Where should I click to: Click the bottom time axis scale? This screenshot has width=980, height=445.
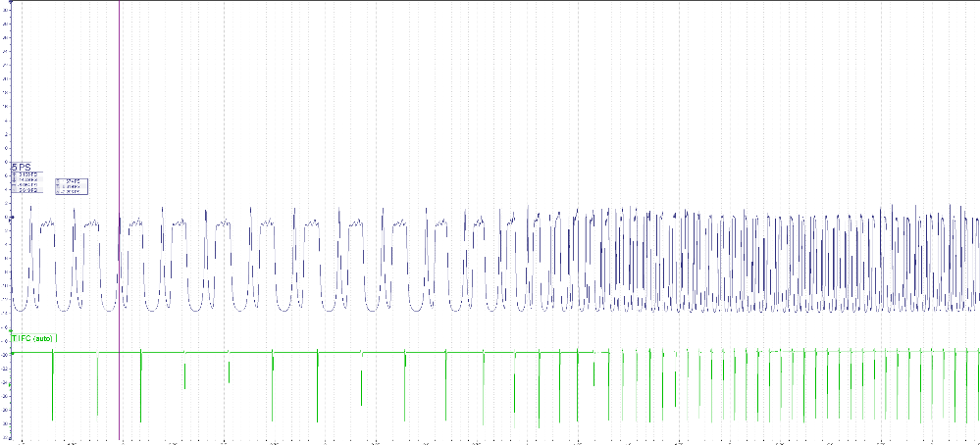pyautogui.click(x=490, y=441)
